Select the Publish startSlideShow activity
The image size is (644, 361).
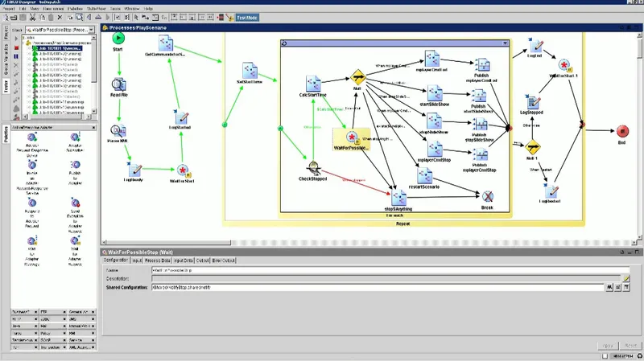[x=479, y=96]
